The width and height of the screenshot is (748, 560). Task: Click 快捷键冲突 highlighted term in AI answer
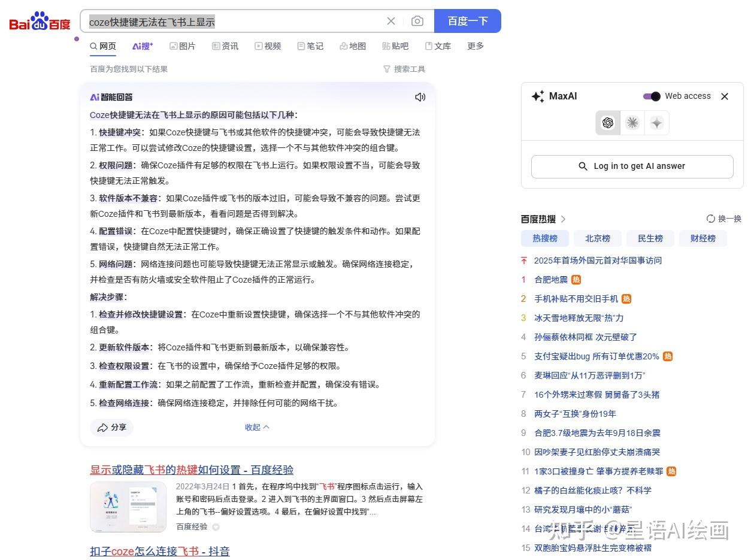(x=120, y=132)
